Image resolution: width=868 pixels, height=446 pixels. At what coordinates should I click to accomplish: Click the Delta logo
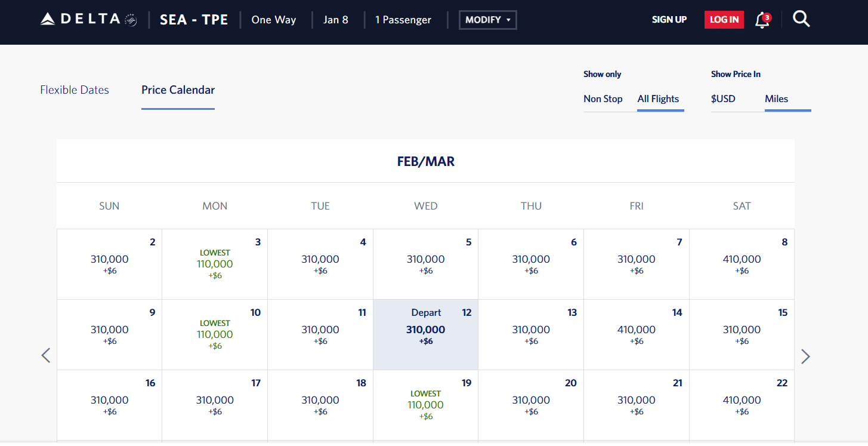[88, 20]
